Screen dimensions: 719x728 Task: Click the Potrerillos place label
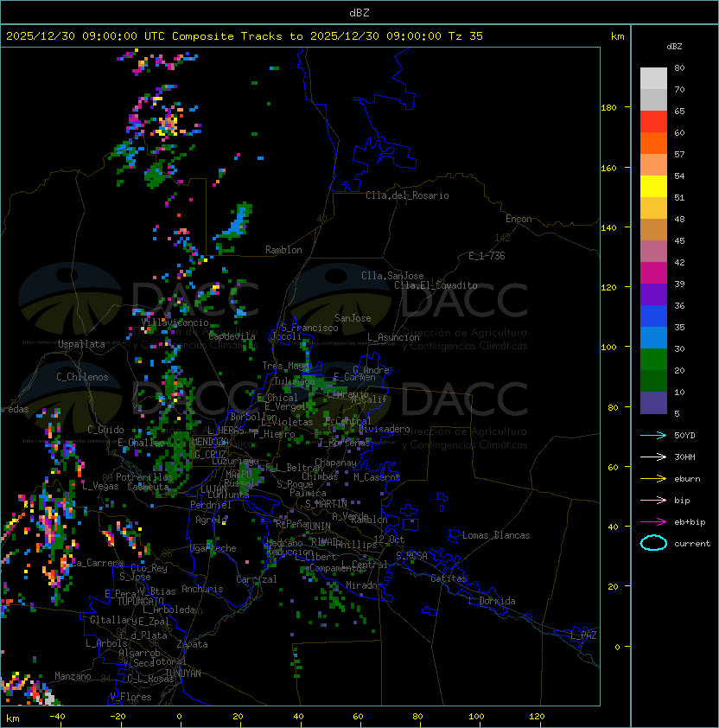[x=144, y=477]
